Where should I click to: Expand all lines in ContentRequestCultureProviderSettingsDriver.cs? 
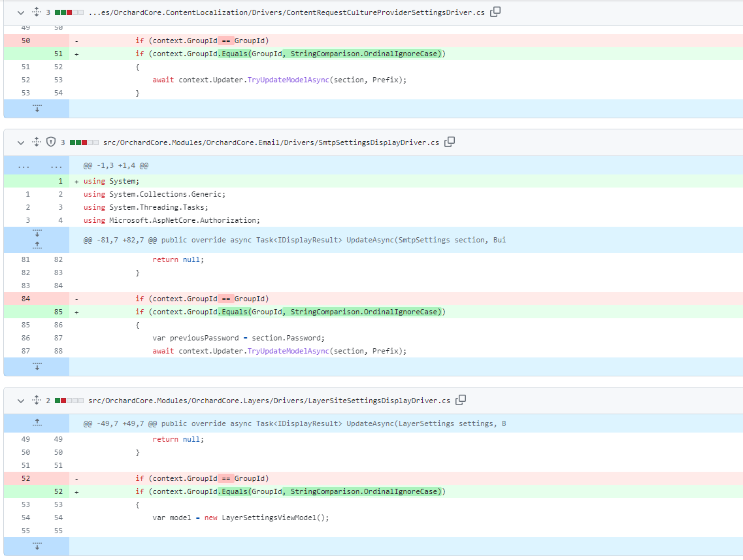pos(37,12)
